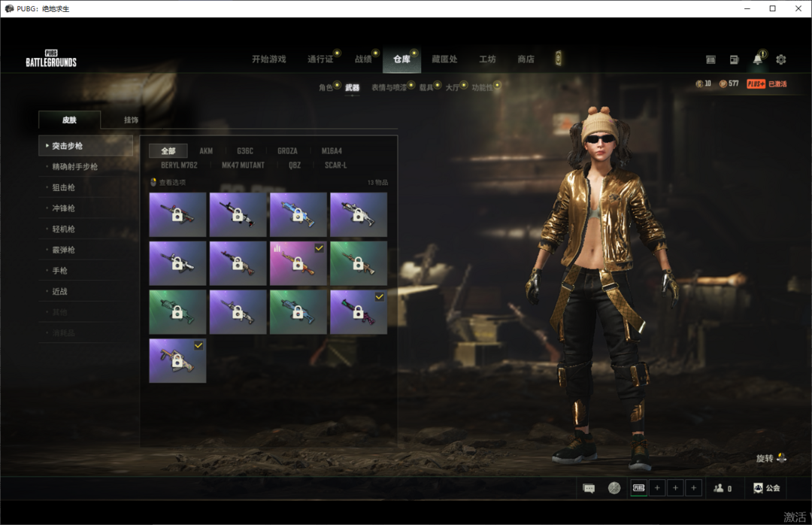Click the G-Coin balance icon showing 10
Image resolution: width=812 pixels, height=525 pixels.
click(699, 83)
